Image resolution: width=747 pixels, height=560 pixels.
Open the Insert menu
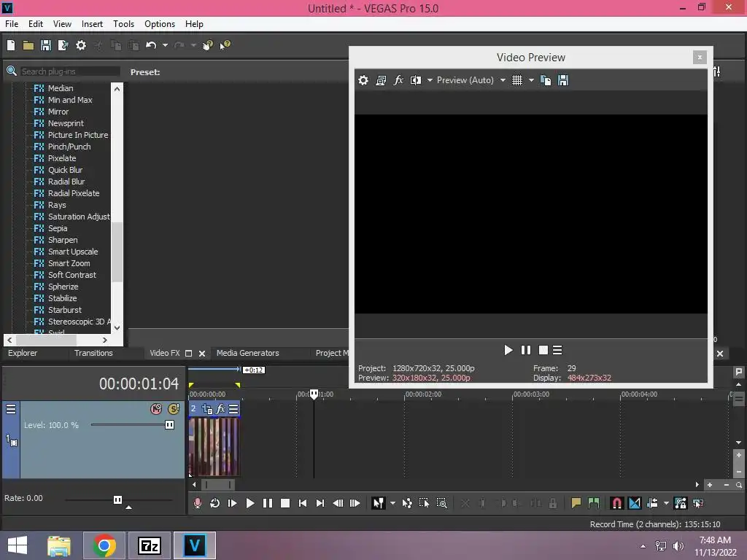click(x=92, y=24)
